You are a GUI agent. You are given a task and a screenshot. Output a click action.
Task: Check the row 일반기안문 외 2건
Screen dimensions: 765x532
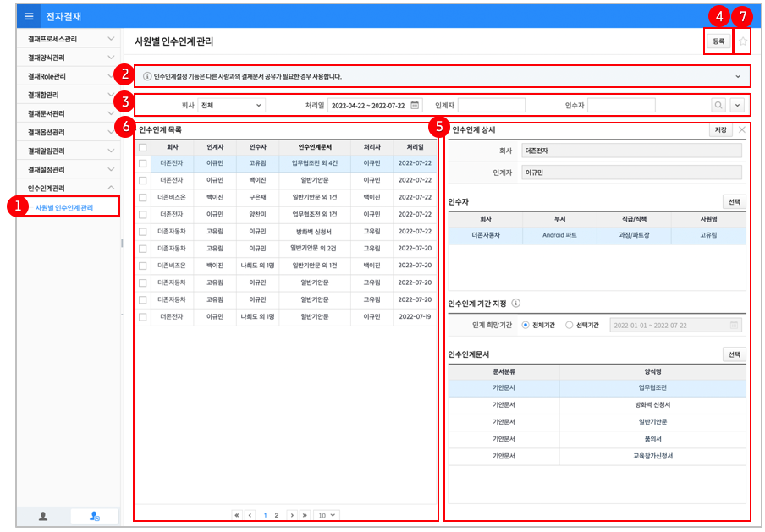pos(142,249)
